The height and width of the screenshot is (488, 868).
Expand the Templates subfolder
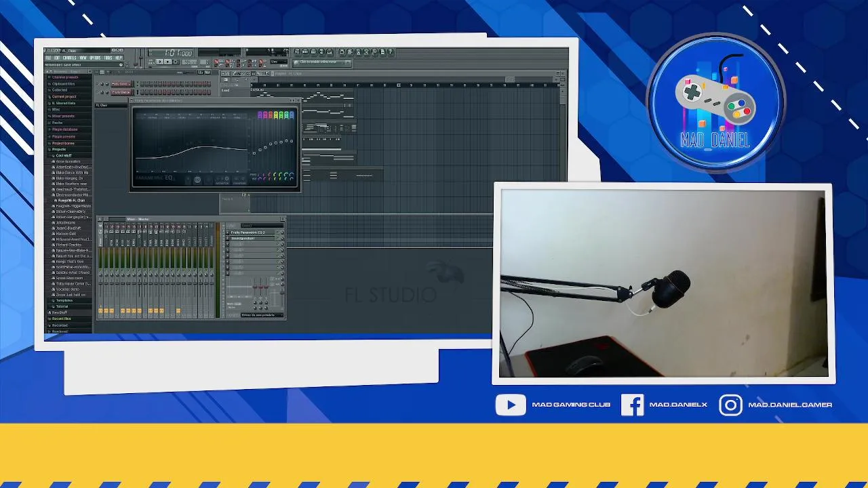(x=63, y=300)
